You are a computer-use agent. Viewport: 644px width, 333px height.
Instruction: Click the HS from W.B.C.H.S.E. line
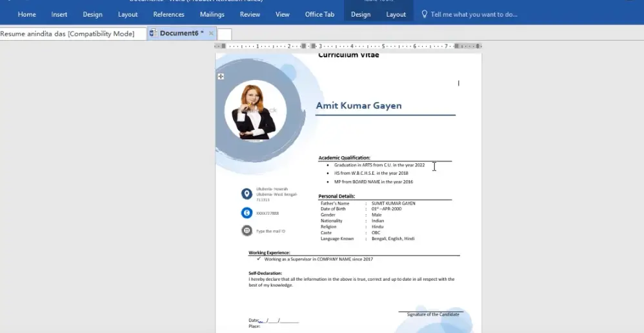[x=371, y=173]
